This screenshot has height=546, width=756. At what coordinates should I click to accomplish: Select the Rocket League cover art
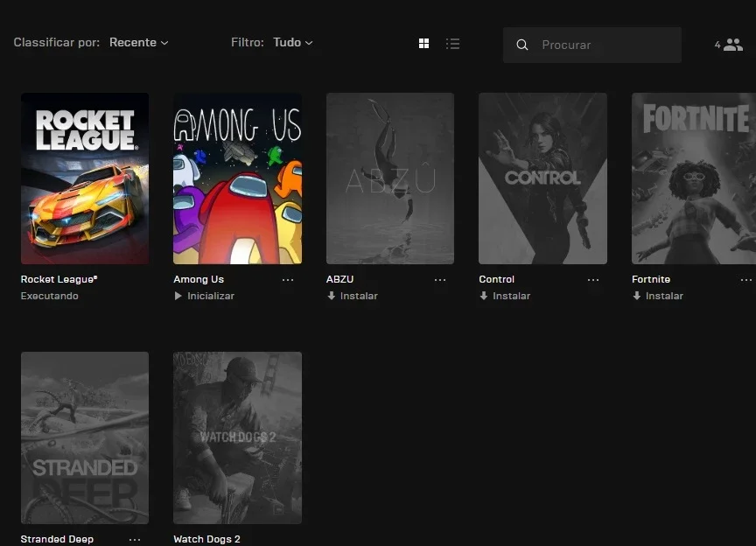coord(85,178)
